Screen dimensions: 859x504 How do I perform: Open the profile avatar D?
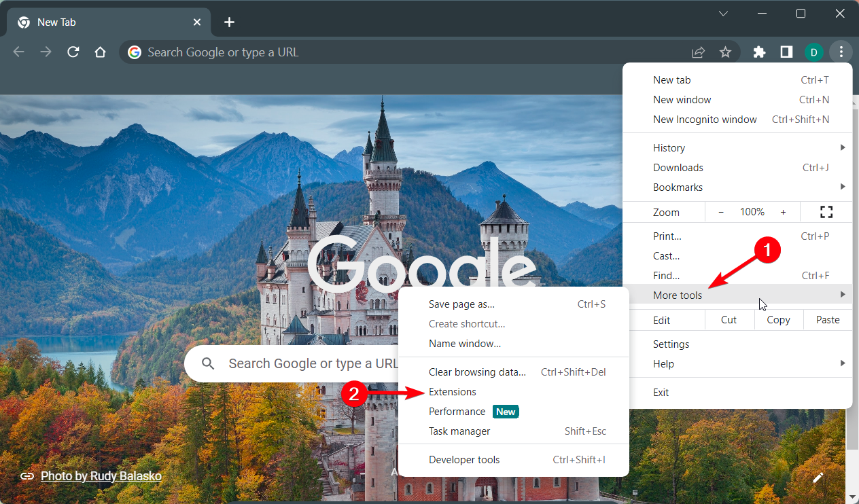(813, 52)
